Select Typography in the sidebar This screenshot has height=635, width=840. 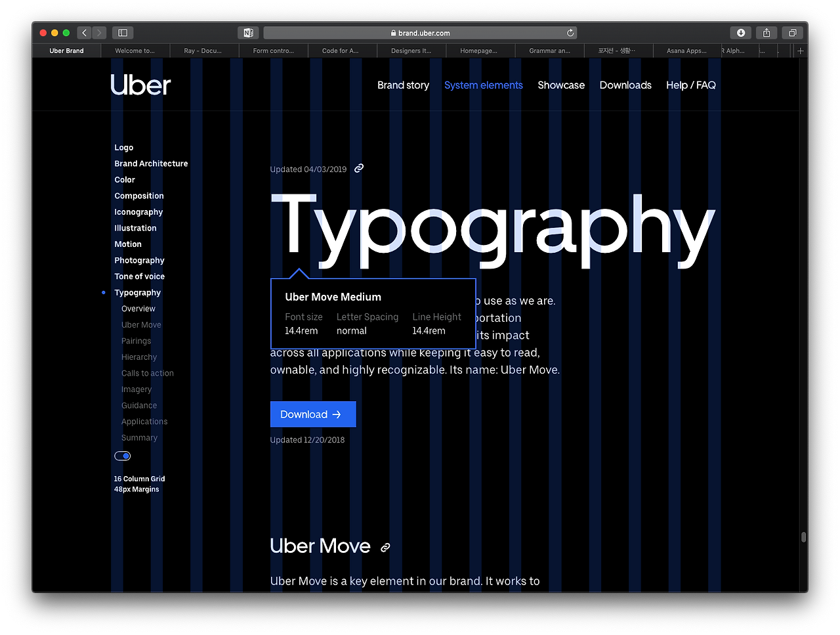138,293
